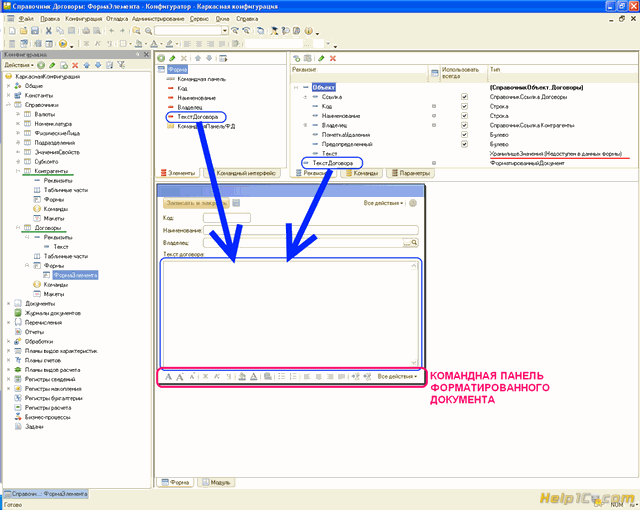Open Все действия dropdown in formatting panel
This screenshot has height=510, width=640.
[x=398, y=376]
